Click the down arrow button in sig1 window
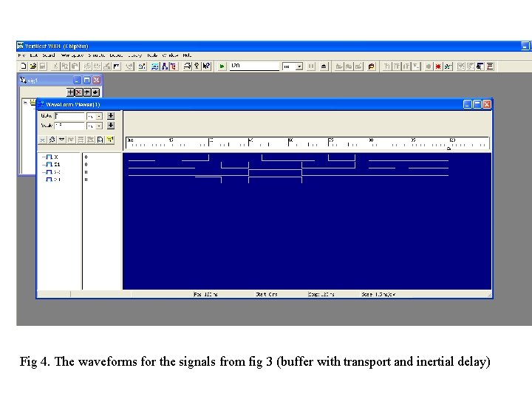The image size is (532, 399). (x=95, y=92)
